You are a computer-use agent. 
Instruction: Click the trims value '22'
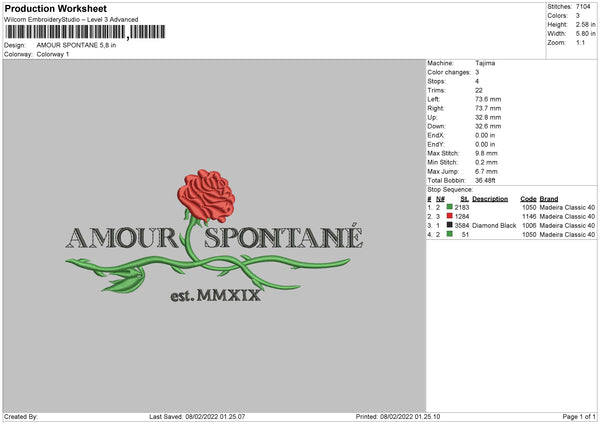pos(479,90)
